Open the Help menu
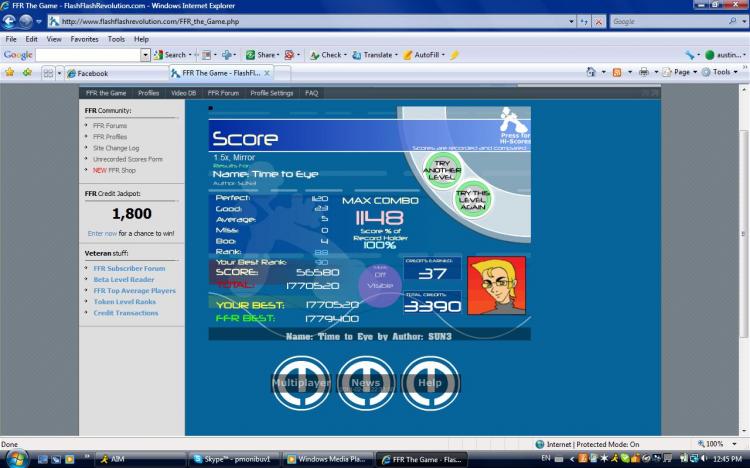Viewport: 750px width, 468px height. pyautogui.click(x=141, y=39)
